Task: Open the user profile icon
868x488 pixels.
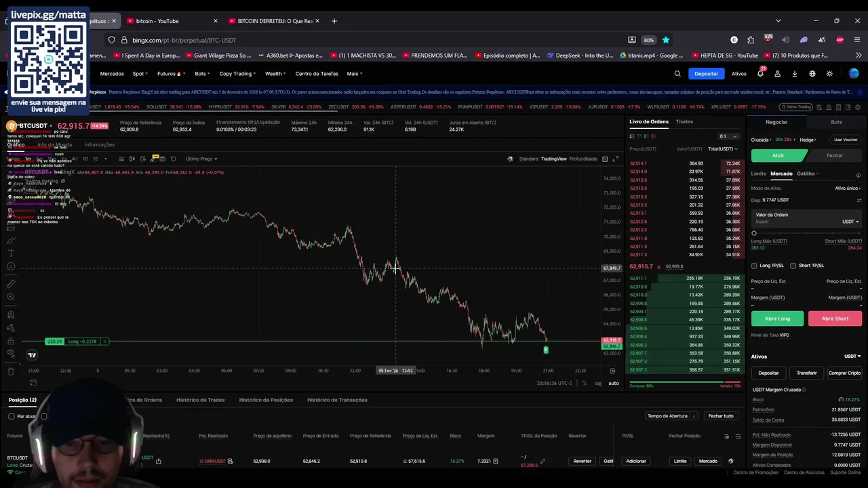Action: (x=778, y=74)
